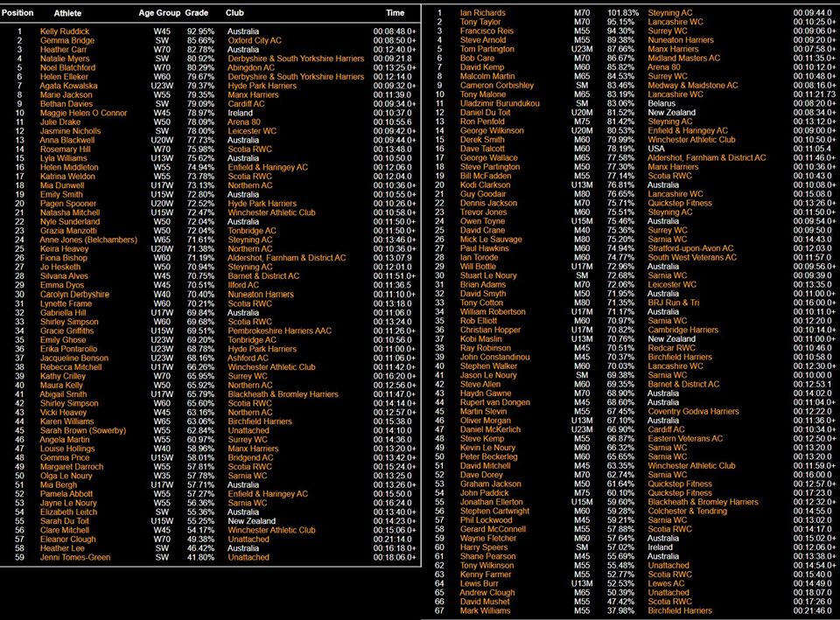
Task: Open Jenni Tomes-Green athlete entry
Action: click(x=75, y=557)
